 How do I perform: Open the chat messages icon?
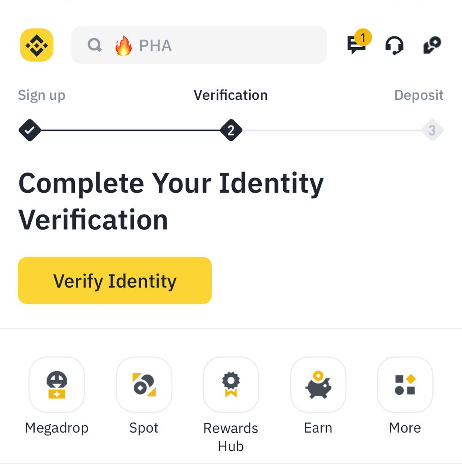[x=356, y=45]
